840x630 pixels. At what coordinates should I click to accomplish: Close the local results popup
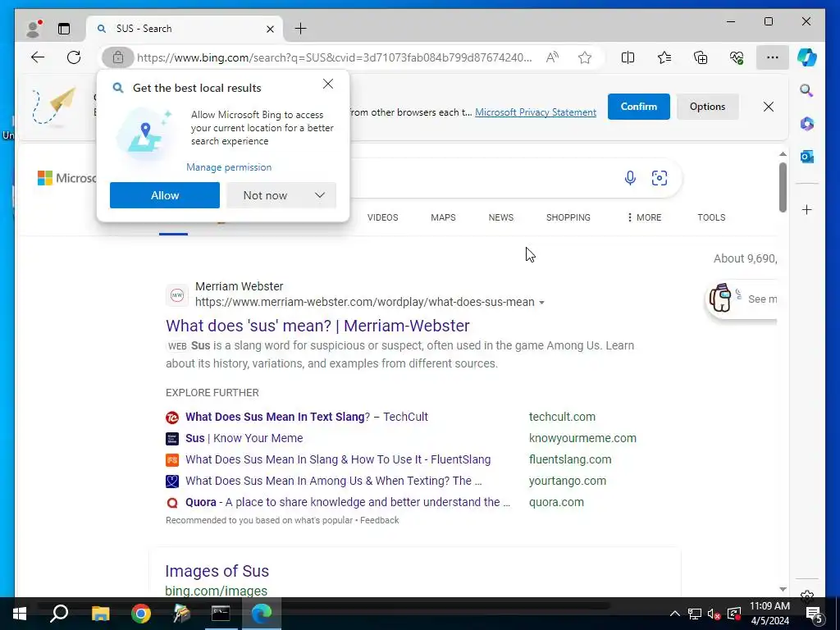328,84
